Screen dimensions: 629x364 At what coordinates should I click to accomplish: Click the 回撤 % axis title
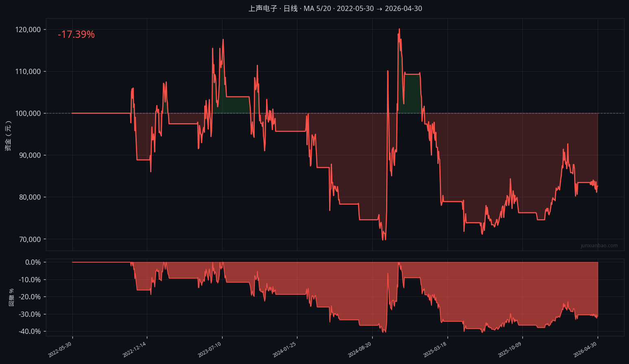11,297
